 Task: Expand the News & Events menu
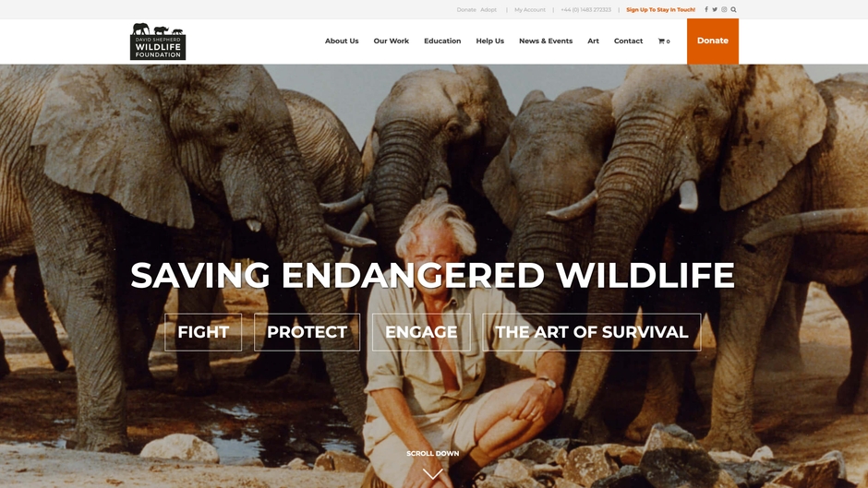(546, 41)
